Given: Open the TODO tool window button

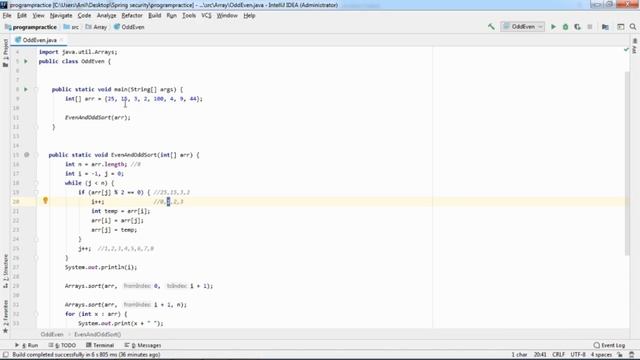Looking at the screenshot, I should (62, 345).
